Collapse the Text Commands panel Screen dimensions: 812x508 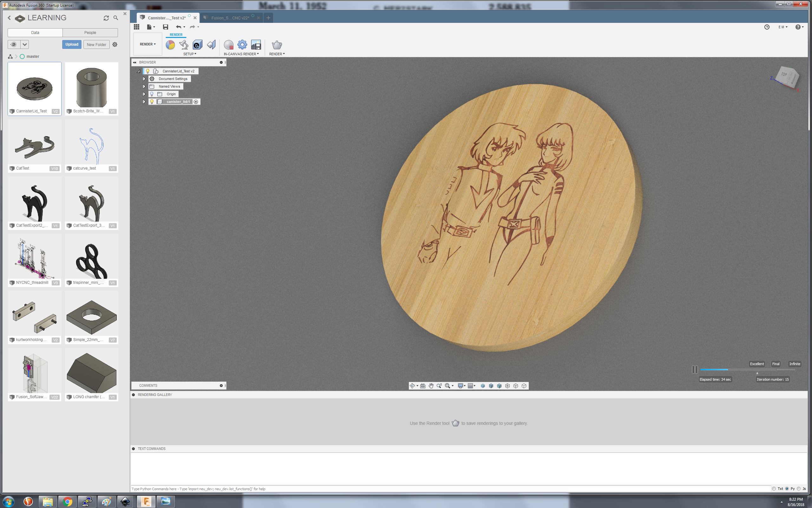(134, 449)
